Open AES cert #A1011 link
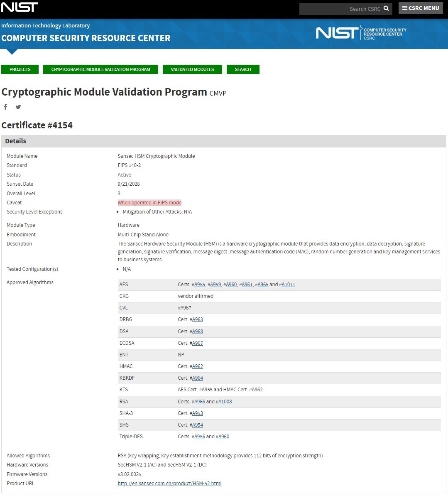This screenshot has height=496, width=448. click(288, 285)
